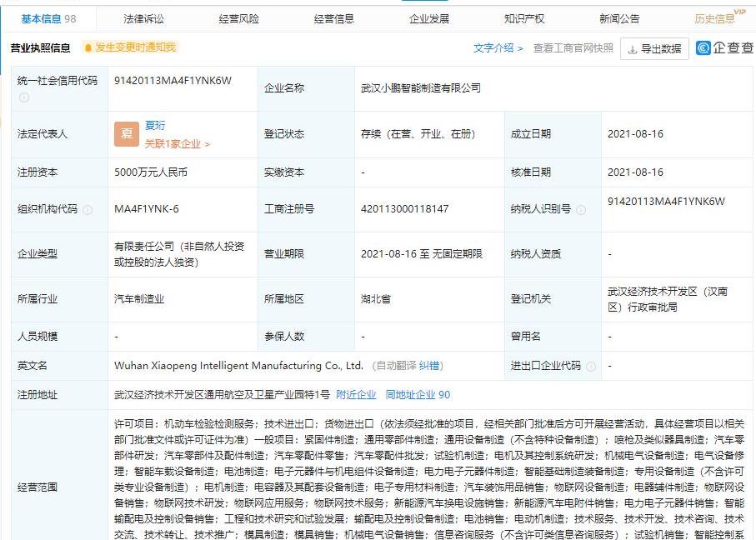The height and width of the screenshot is (540, 756).
Task: Click the 注册资本 label
Action: click(38, 172)
